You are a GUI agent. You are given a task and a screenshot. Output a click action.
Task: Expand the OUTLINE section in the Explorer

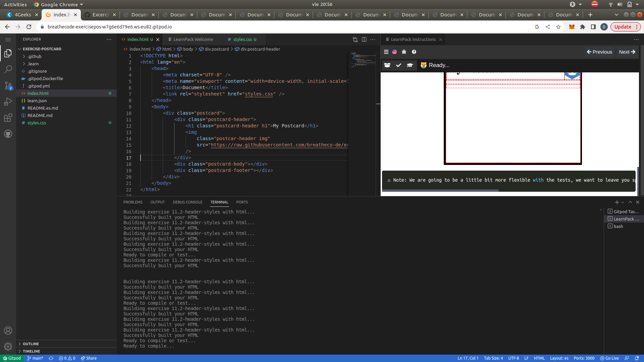[x=30, y=344]
